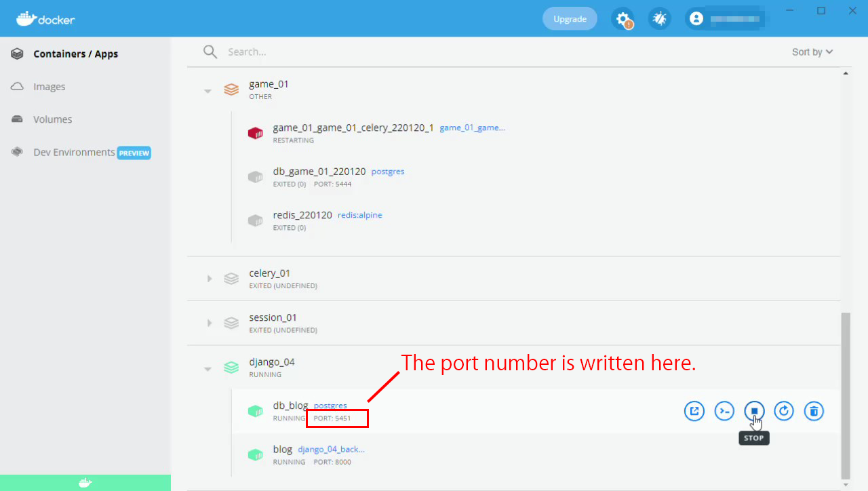
Task: Open the django_04_back... image link
Action: (332, 449)
